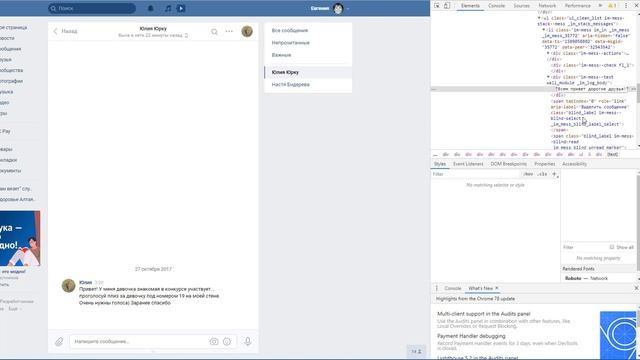Screen dimensions: 640x360
Task: Click the message sender avatar of Юлия
Action: coord(69,286)
